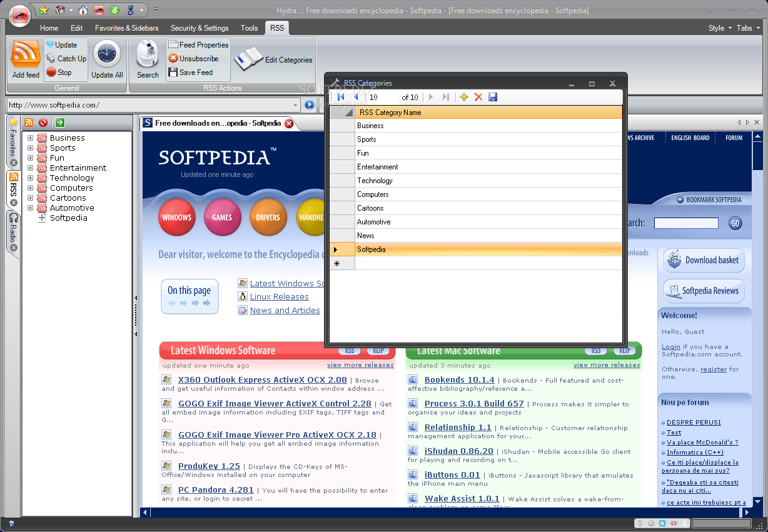Open Favorites & Sidebars ribbon tab
The width and height of the screenshot is (768, 532).
click(127, 28)
